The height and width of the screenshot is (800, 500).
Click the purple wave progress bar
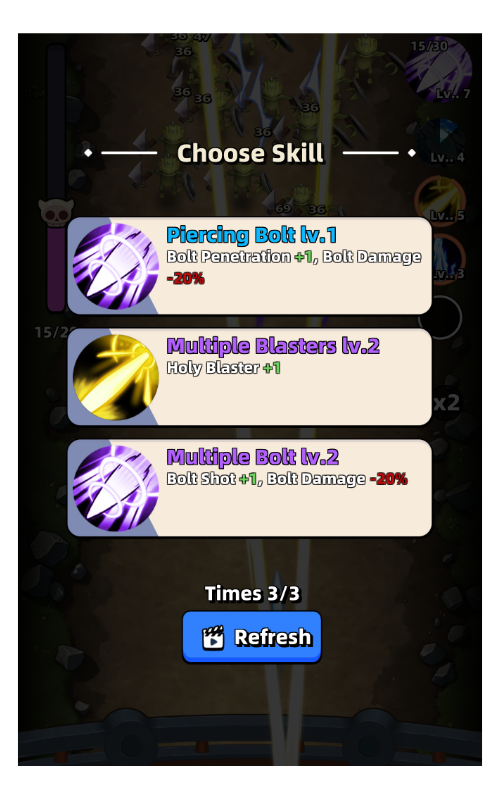[56, 179]
